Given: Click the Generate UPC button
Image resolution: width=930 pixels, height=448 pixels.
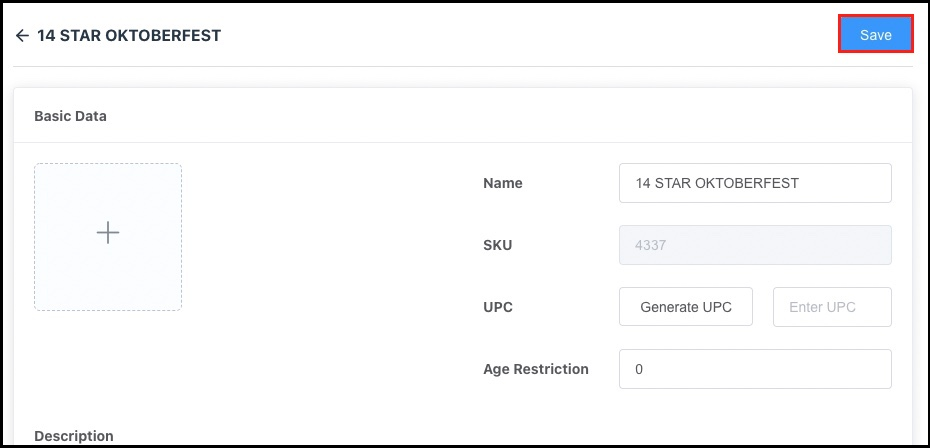Looking at the screenshot, I should pyautogui.click(x=686, y=307).
